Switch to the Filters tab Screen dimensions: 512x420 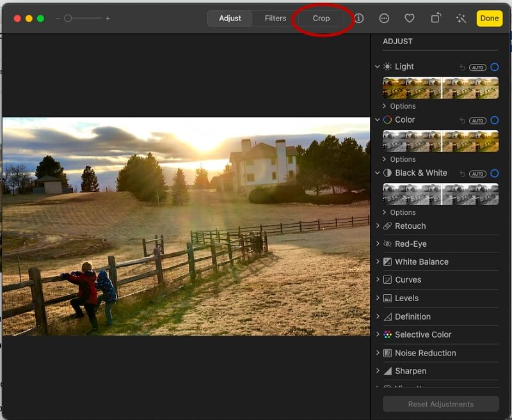pos(275,19)
